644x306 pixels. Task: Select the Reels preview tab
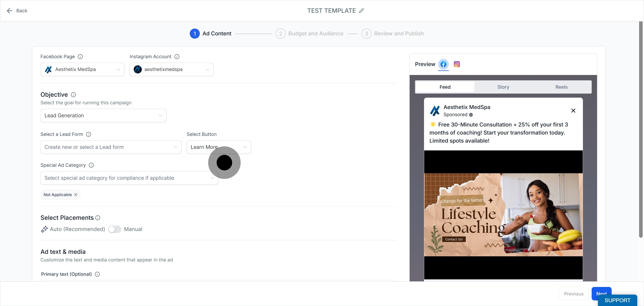[561, 87]
